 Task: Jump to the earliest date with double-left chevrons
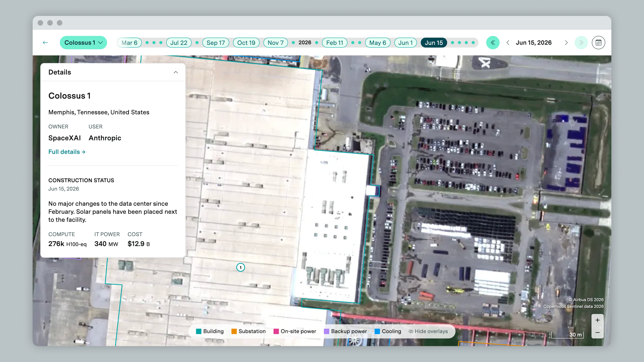point(493,43)
